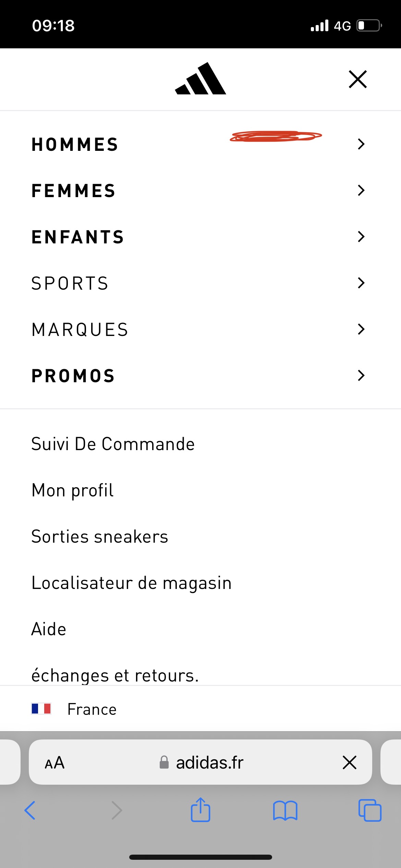The width and height of the screenshot is (401, 868).
Task: Expand the HOMMES category chevron
Action: (361, 144)
